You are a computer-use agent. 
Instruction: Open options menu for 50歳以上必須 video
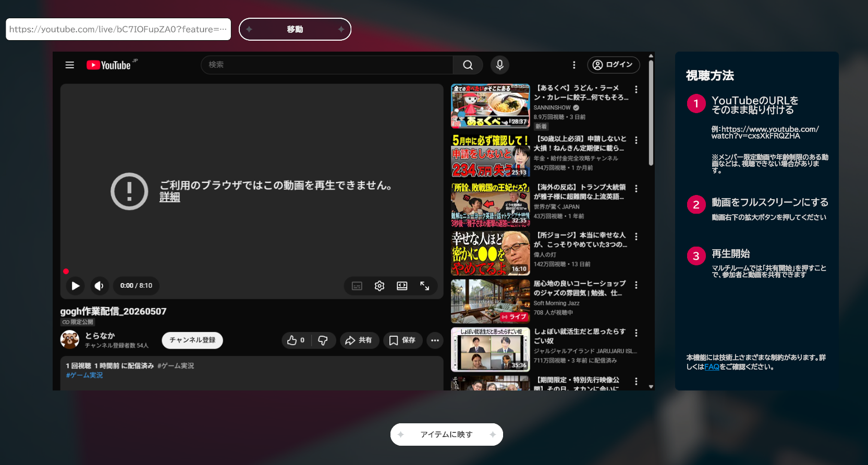click(636, 140)
